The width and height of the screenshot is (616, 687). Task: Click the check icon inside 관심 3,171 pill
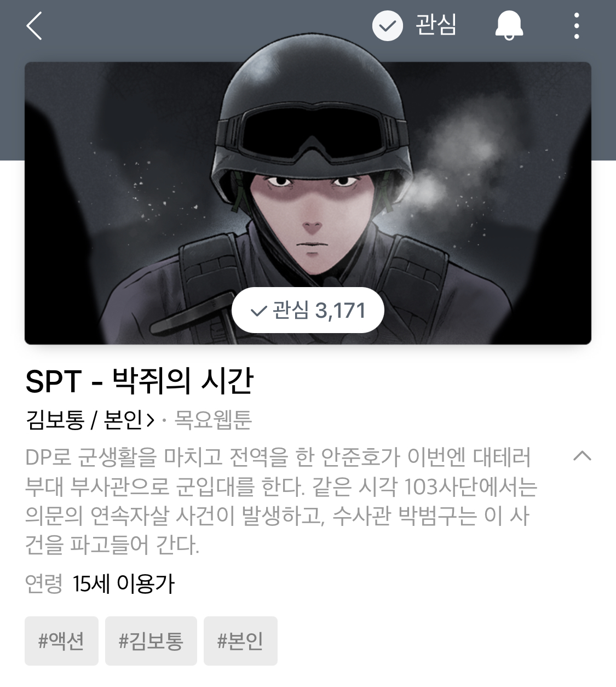pyautogui.click(x=258, y=311)
